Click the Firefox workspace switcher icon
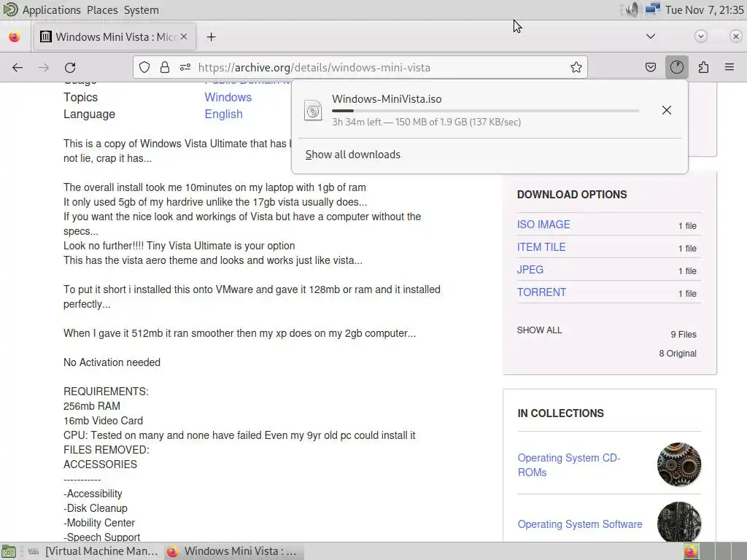 690,551
